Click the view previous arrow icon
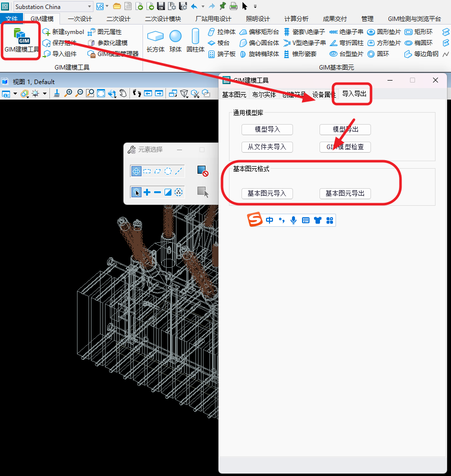This screenshot has width=451, height=476. tap(148, 93)
